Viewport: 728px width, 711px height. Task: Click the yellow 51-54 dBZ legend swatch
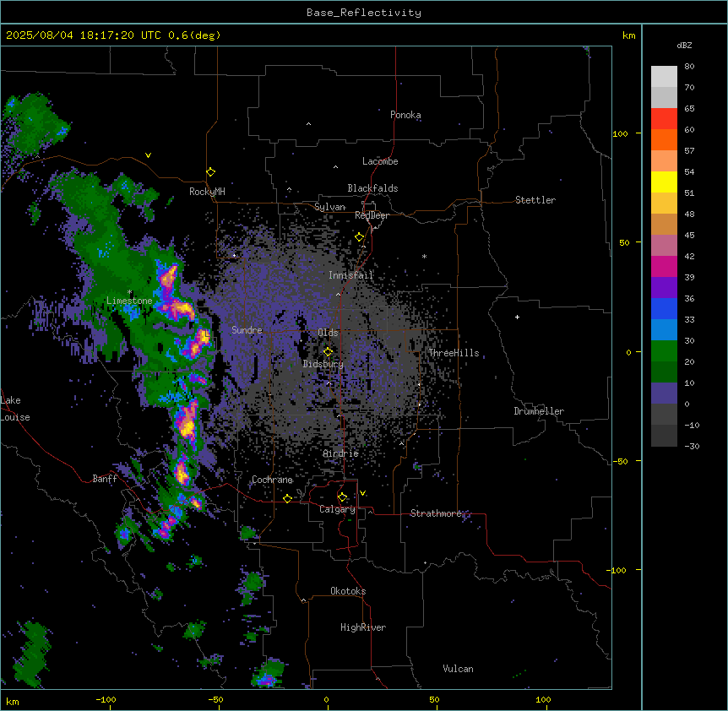(664, 182)
